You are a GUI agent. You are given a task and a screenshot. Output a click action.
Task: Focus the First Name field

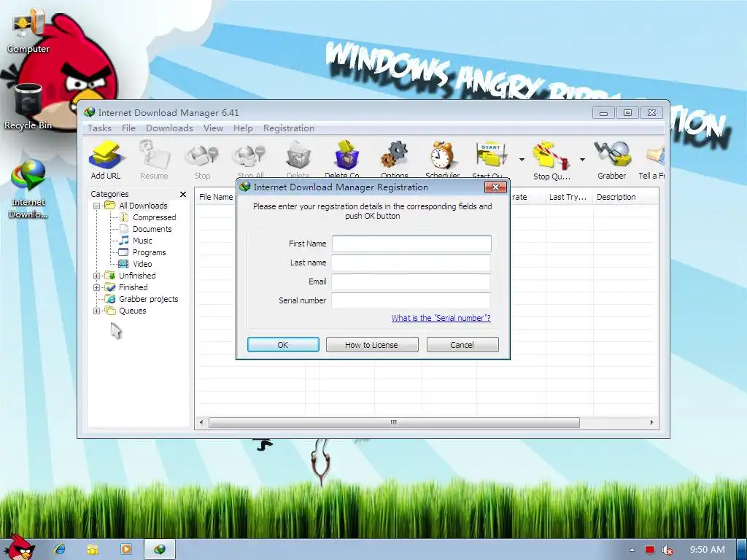tap(411, 244)
